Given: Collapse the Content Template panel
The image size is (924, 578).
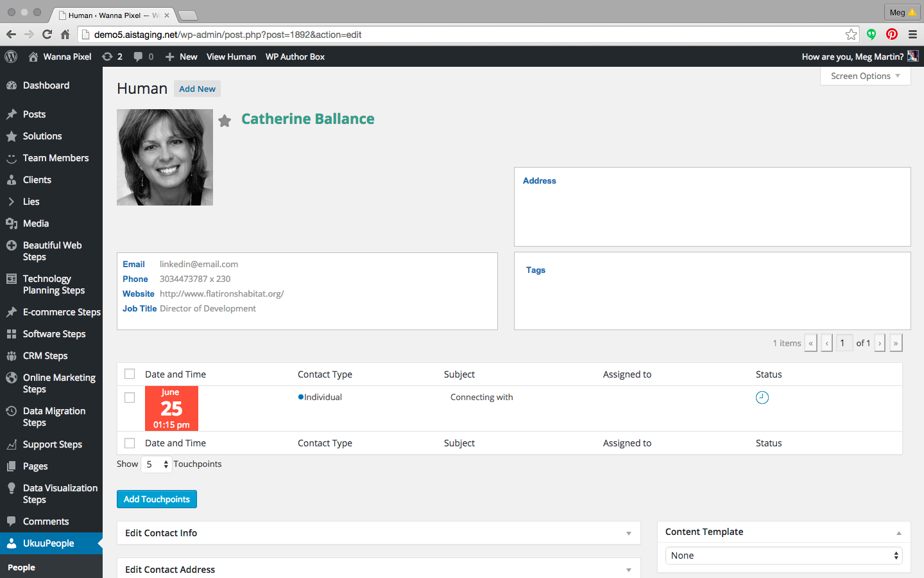Looking at the screenshot, I should tap(899, 532).
